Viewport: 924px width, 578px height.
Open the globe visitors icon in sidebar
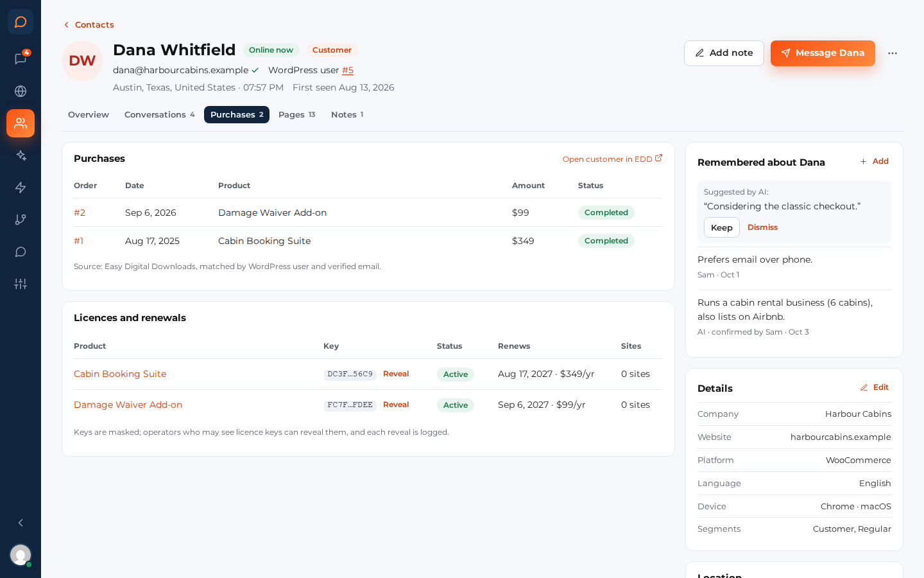tap(21, 91)
